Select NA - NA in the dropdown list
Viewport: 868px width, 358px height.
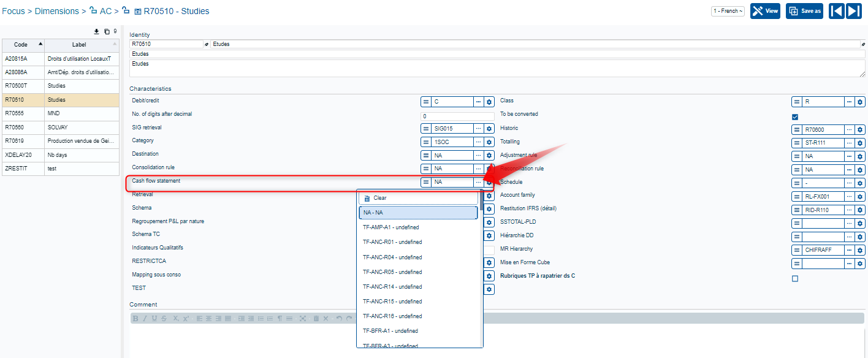click(x=418, y=213)
